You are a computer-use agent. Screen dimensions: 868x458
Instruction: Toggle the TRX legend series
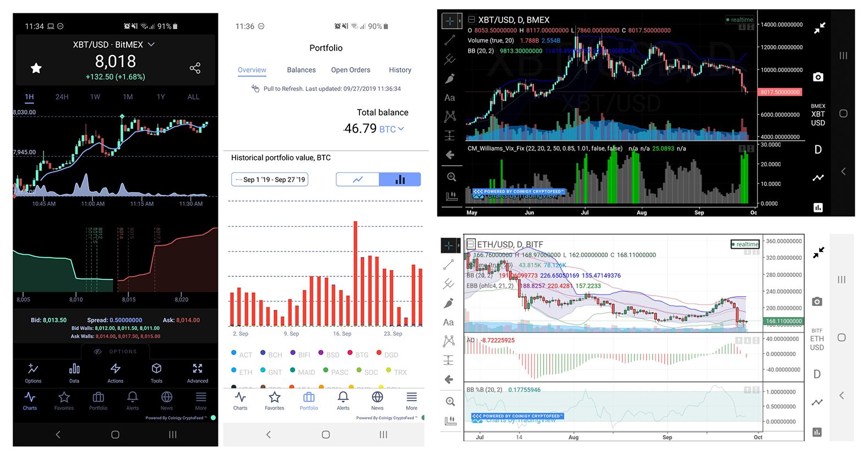click(x=397, y=372)
